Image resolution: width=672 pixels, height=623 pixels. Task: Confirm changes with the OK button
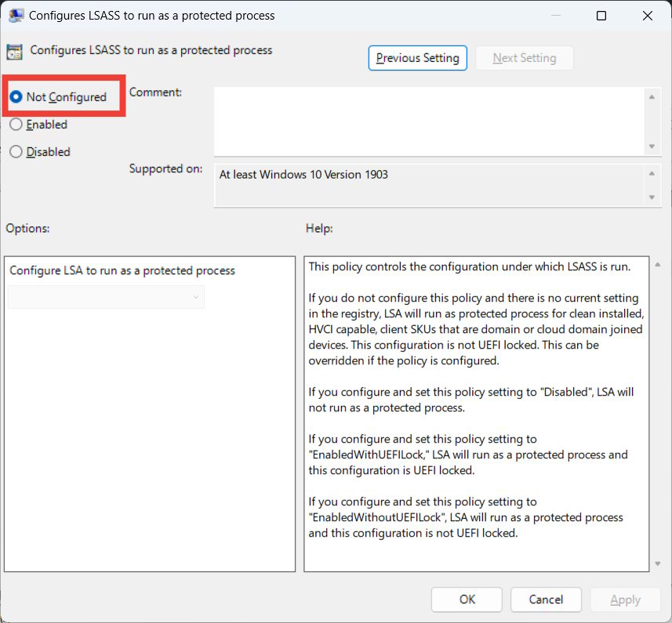pyautogui.click(x=467, y=599)
